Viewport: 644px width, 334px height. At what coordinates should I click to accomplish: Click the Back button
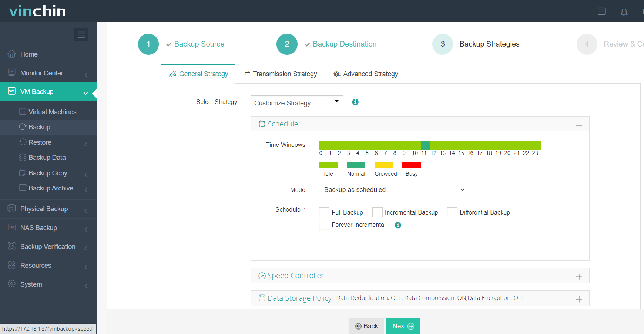click(366, 326)
